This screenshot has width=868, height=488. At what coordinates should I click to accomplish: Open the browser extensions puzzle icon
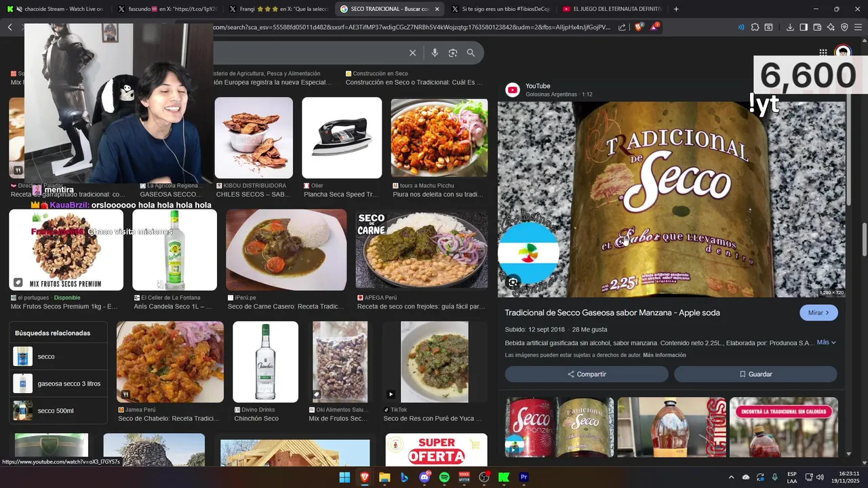point(754,27)
